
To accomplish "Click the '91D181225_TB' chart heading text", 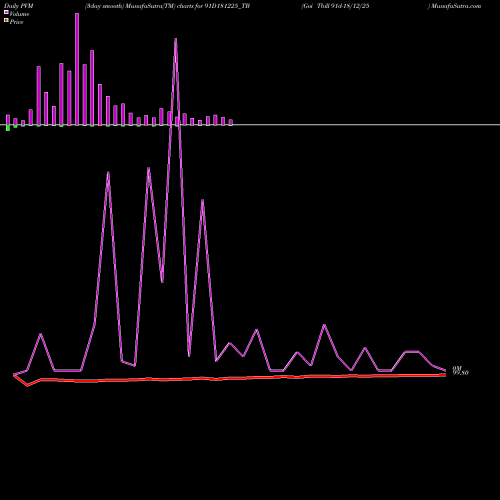I will point(227,6).
